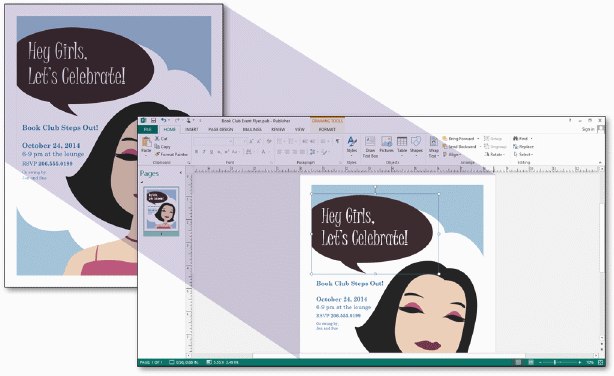Click the Shrink Font size icon
This screenshot has height=376, width=614.
(258, 141)
